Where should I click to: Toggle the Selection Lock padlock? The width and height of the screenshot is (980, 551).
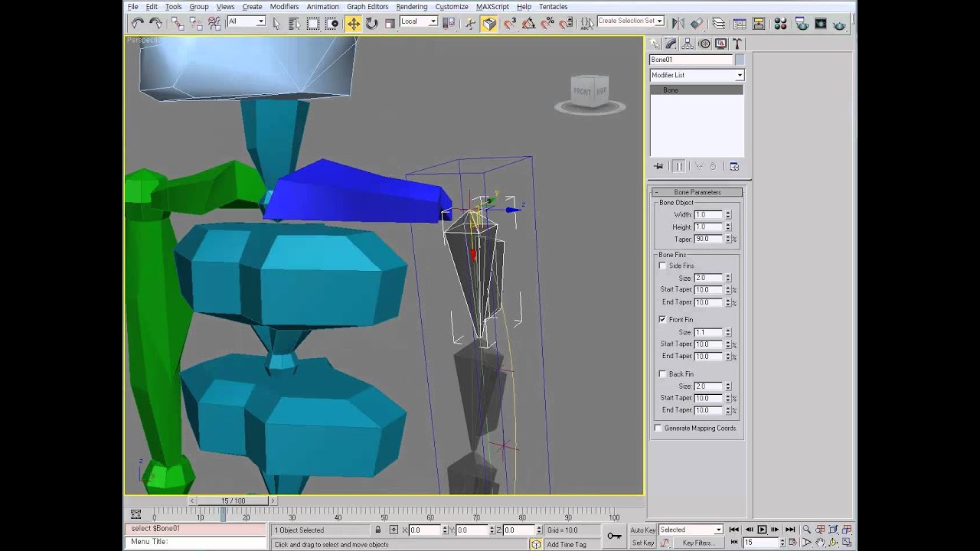(377, 530)
